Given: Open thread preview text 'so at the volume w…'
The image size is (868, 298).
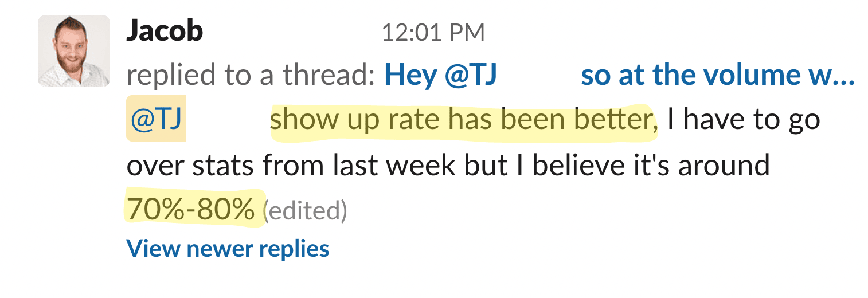Looking at the screenshot, I should (x=717, y=75).
